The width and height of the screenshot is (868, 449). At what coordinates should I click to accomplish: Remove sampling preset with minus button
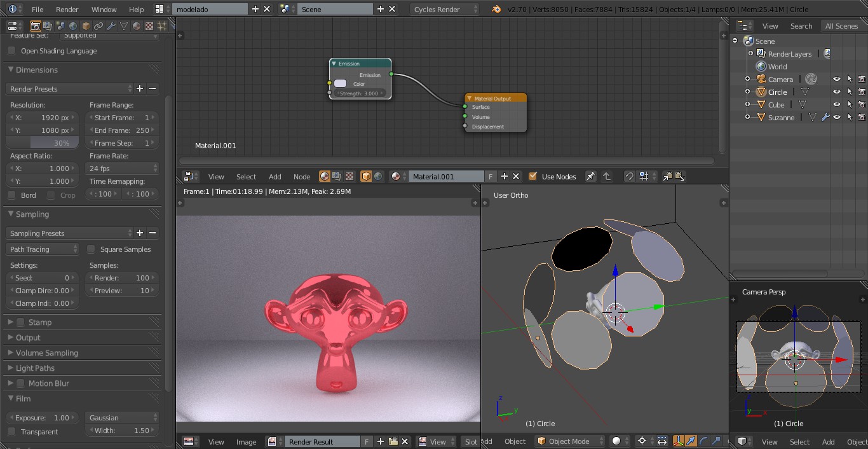coord(152,233)
